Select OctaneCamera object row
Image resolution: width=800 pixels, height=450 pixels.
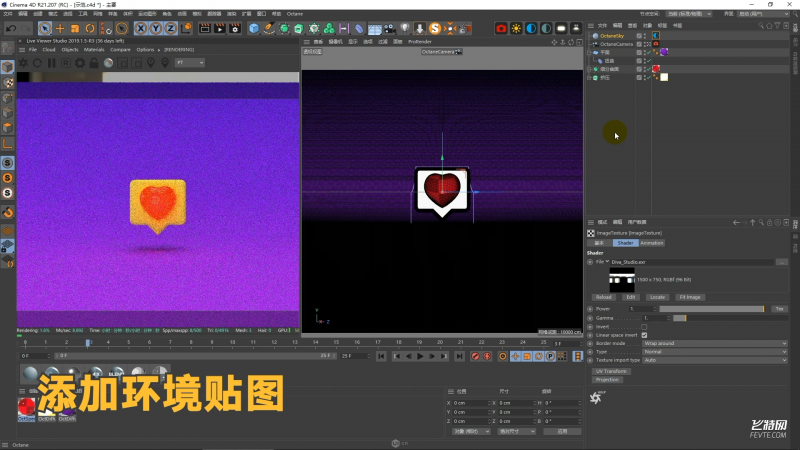click(616, 44)
